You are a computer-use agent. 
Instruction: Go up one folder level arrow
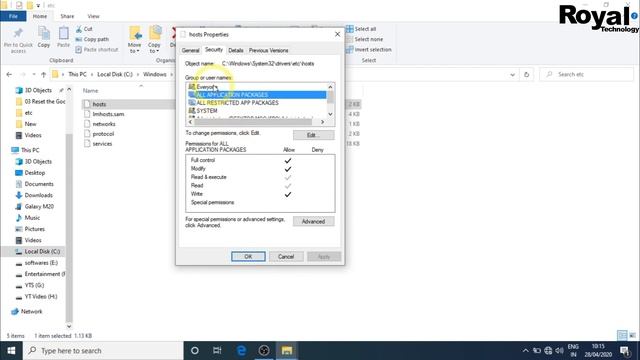(44, 74)
